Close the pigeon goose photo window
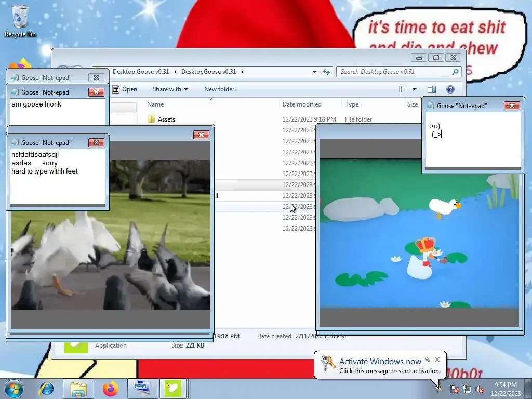 201,135
